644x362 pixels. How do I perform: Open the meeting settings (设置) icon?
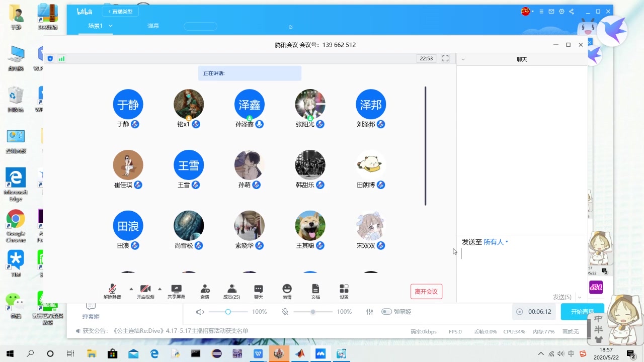point(344,289)
